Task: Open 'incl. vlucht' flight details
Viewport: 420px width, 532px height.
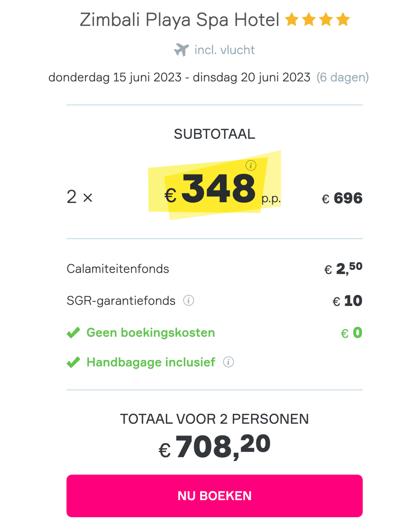Action: [x=224, y=50]
